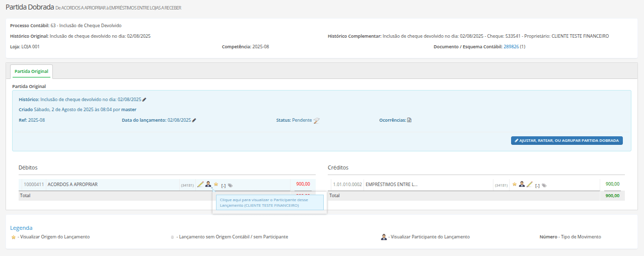Click the Competência: 2025-08 field
Screen dimensions: 644x256
click(x=246, y=46)
